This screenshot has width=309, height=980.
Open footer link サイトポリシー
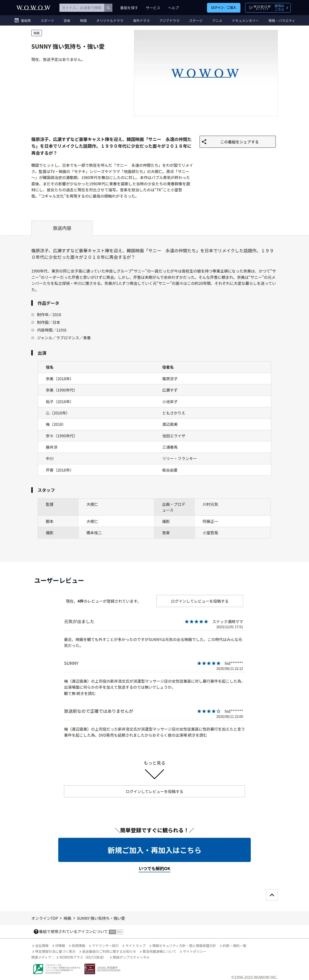(195, 952)
